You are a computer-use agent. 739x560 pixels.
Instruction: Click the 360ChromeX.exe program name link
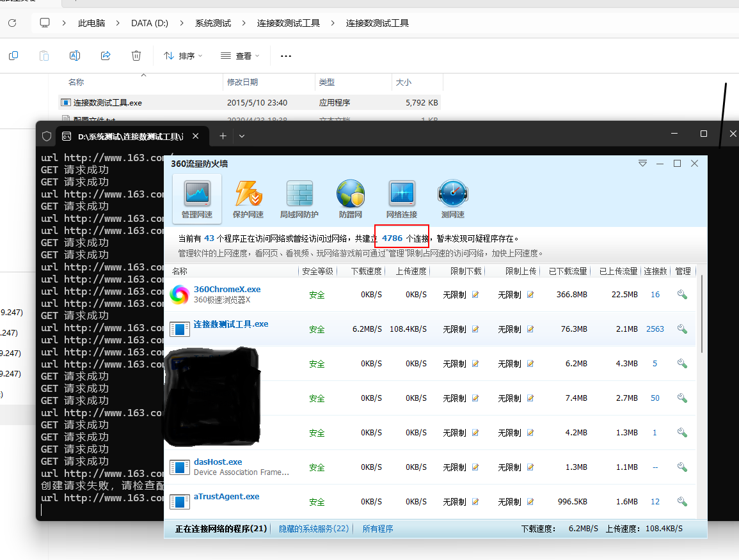227,290
